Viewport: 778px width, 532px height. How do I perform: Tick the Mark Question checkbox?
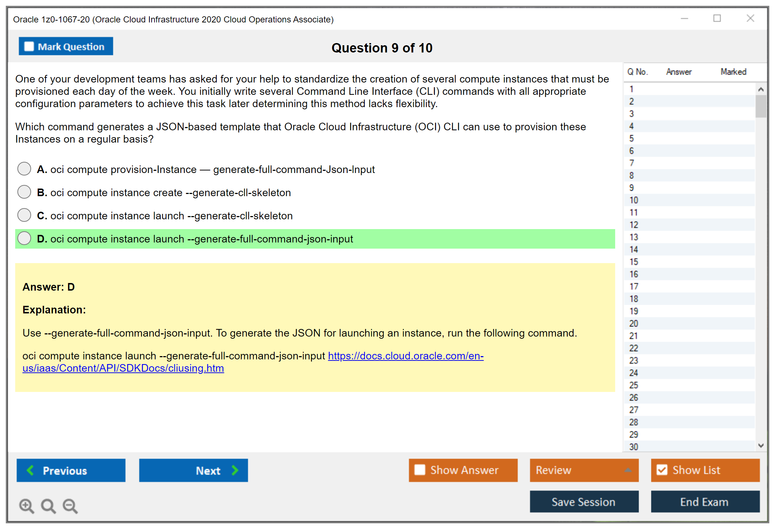pos(29,46)
